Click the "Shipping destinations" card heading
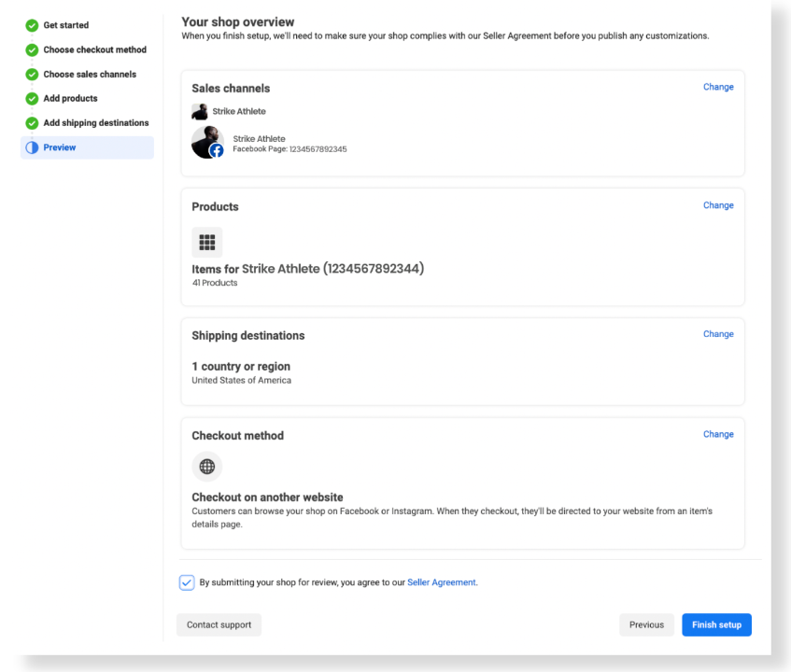The image size is (791, 672). tap(248, 336)
